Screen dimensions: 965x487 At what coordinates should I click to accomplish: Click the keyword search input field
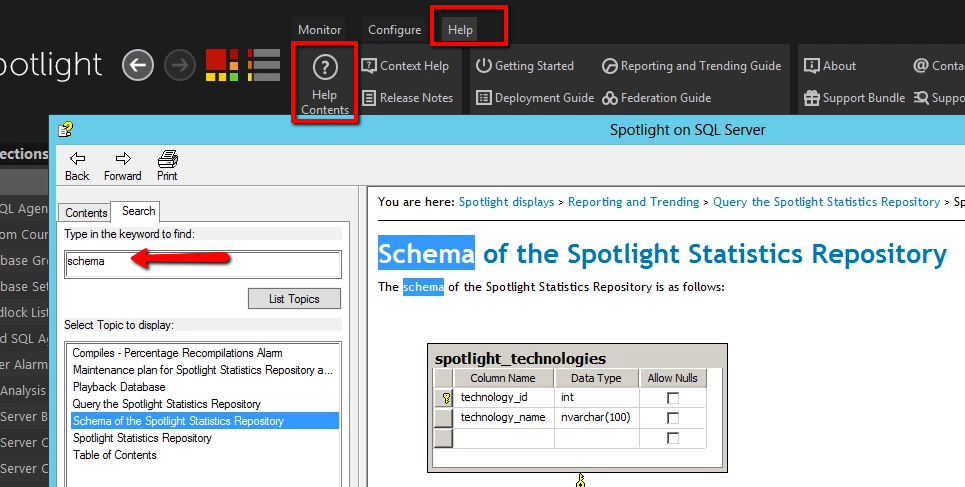tap(201, 264)
